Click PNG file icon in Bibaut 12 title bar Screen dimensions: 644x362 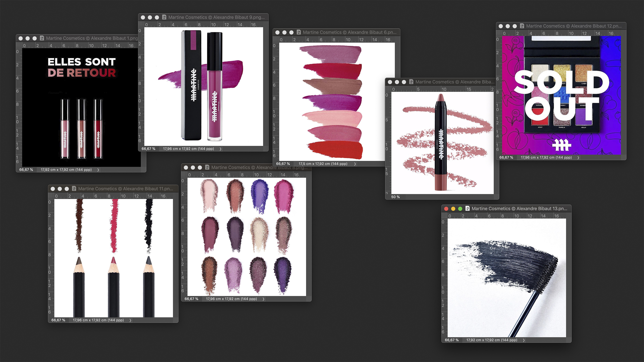[x=522, y=26]
